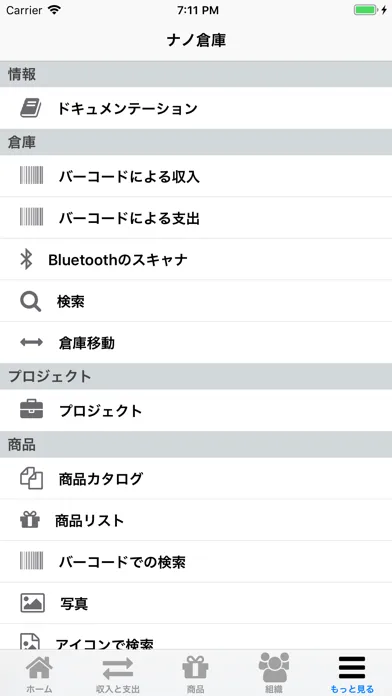Click the 商品リスト text label

90,520
